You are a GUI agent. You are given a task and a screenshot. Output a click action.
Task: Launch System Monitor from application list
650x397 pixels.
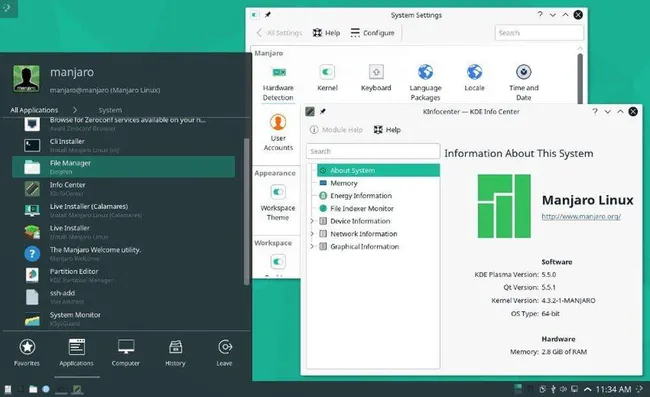coord(124,318)
